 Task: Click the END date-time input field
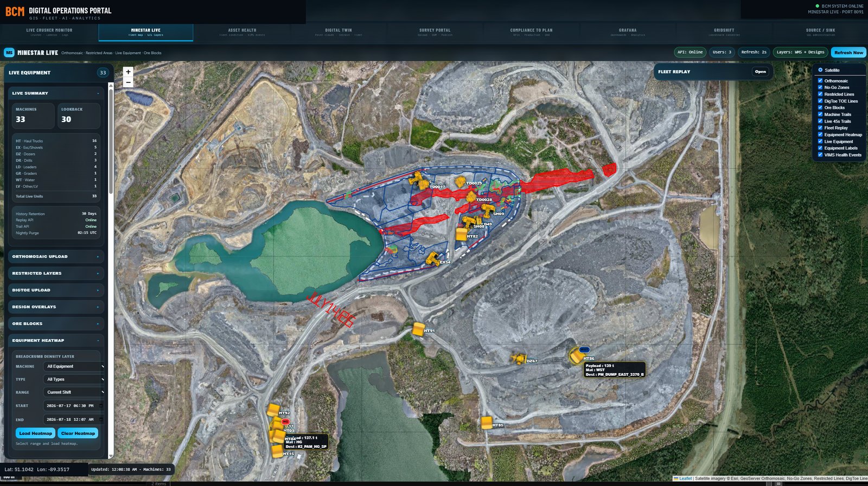[x=73, y=419]
